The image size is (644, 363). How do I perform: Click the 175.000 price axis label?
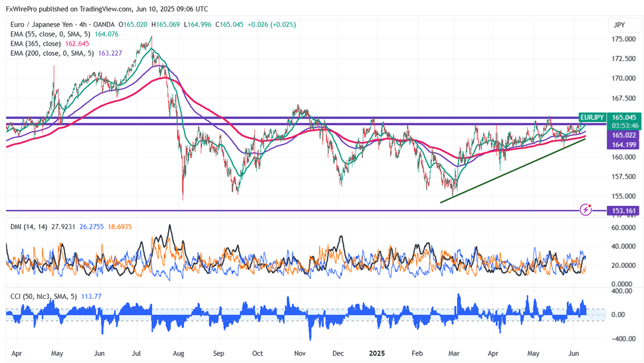(x=624, y=39)
